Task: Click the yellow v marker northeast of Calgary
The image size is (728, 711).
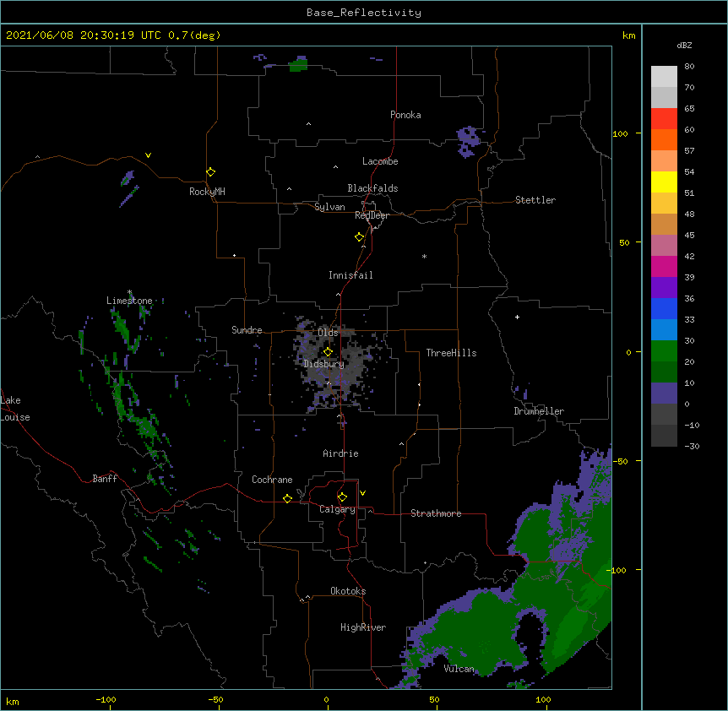Action: tap(362, 493)
